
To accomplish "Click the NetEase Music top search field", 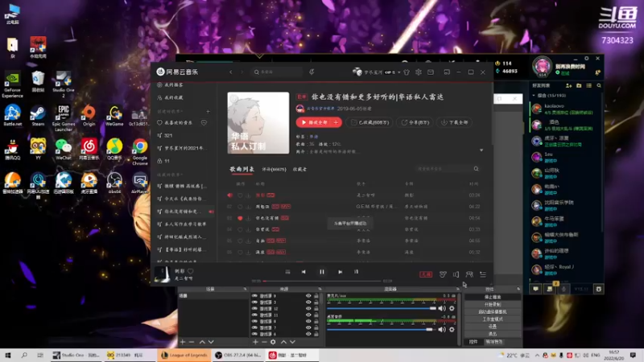I will coord(277,72).
